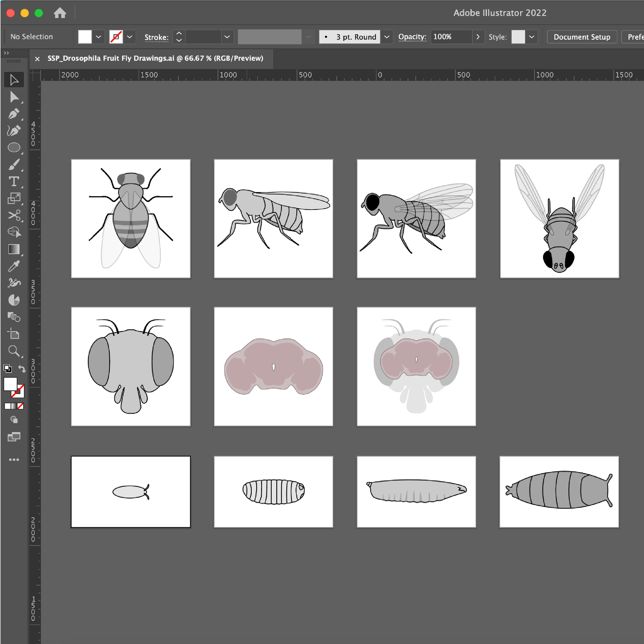Open the brush definition dropdown
This screenshot has width=644, height=644.
pyautogui.click(x=387, y=37)
